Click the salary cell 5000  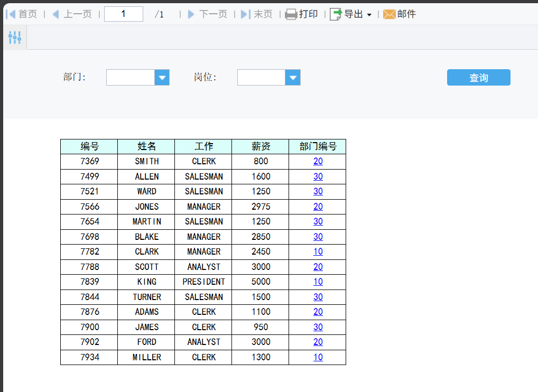click(261, 282)
